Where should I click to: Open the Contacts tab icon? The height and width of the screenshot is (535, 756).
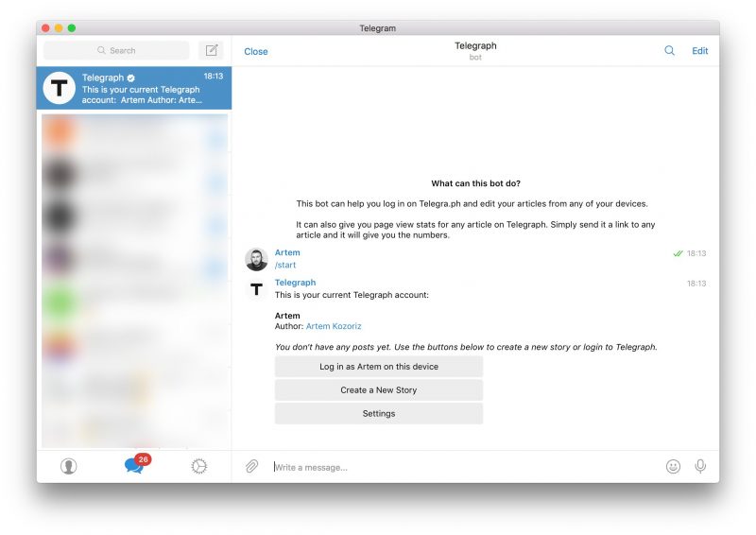[68, 466]
